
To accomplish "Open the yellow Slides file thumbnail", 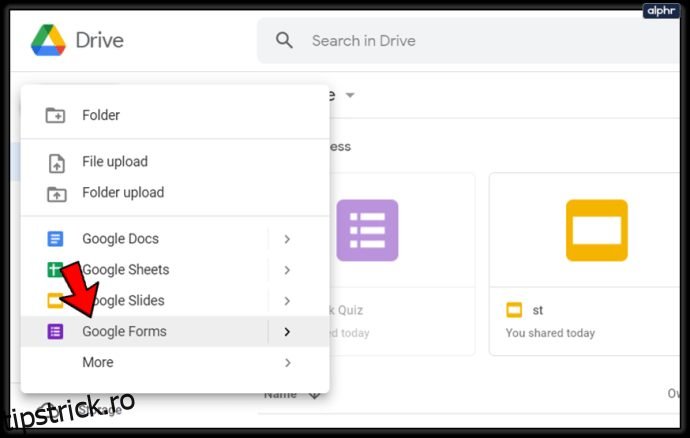I will tap(597, 230).
